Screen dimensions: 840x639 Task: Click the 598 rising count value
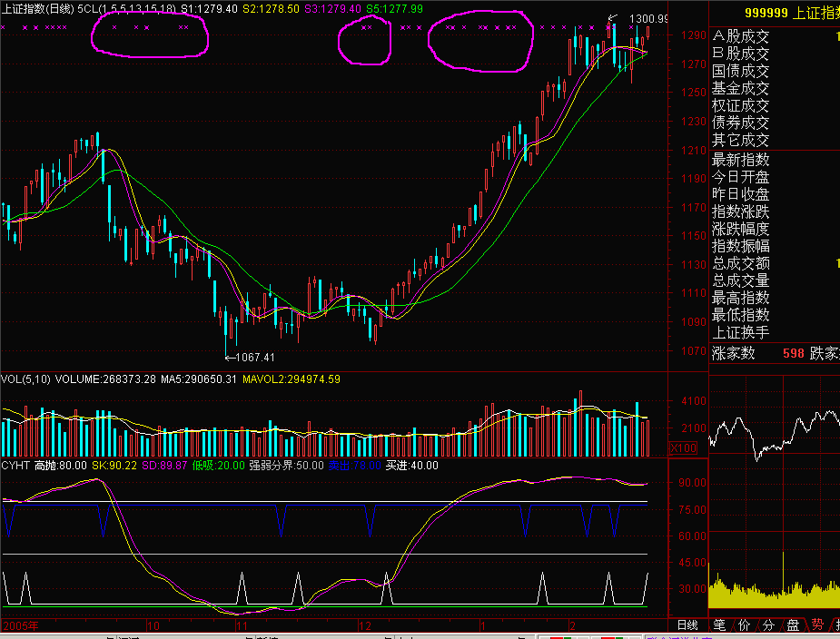coord(794,353)
